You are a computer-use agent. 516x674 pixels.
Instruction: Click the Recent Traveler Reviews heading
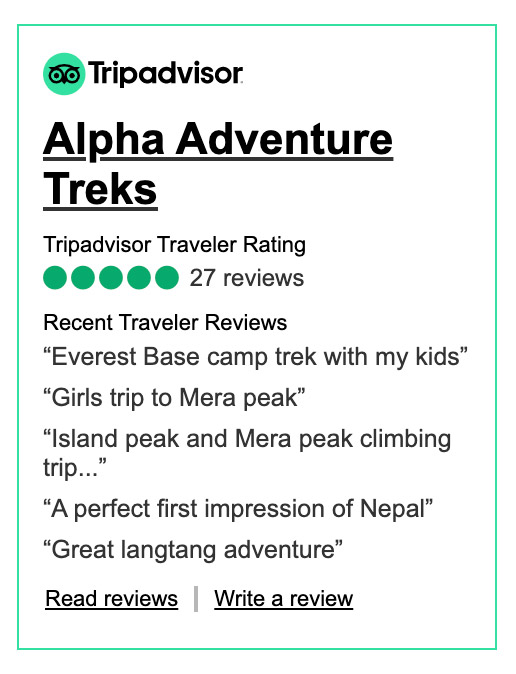[x=165, y=322]
